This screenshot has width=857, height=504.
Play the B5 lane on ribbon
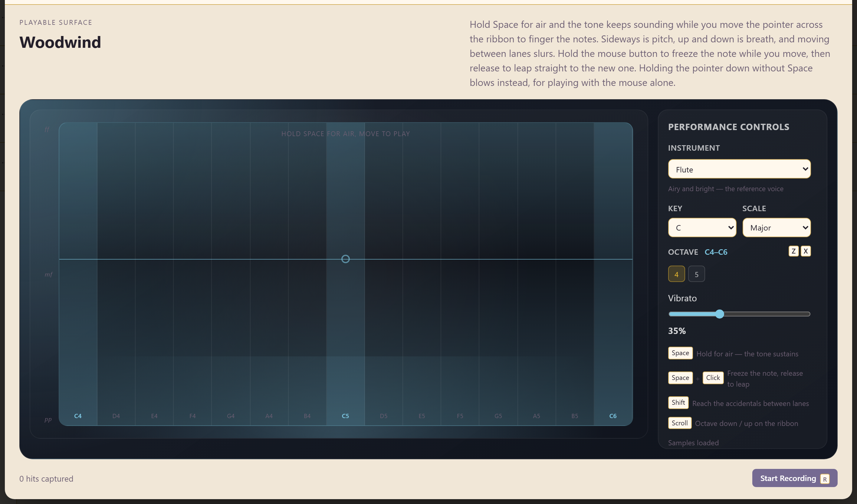[x=575, y=274]
